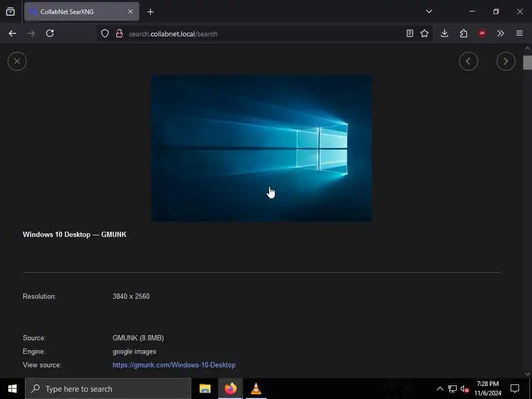Select the title Windows 10 Desktop — GMUNK
532x399 pixels.
click(x=74, y=234)
